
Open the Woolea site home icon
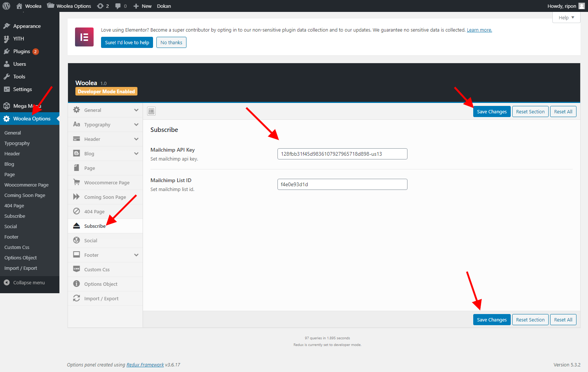pyautogui.click(x=19, y=6)
